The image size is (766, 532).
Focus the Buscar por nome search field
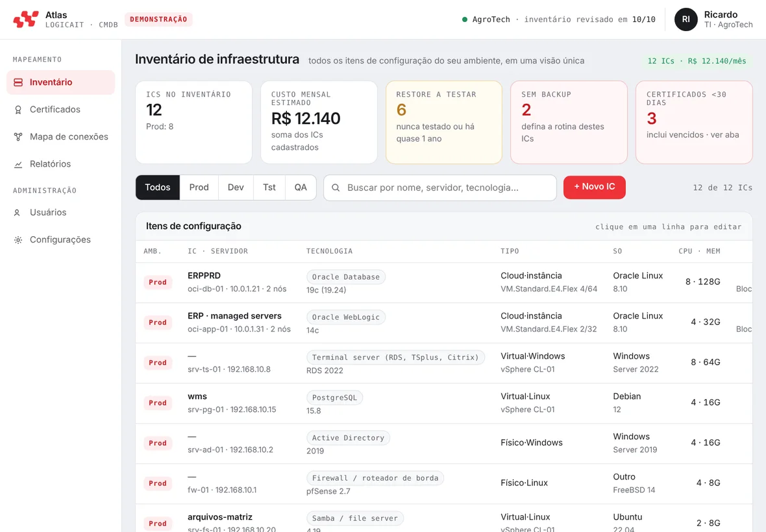click(439, 187)
